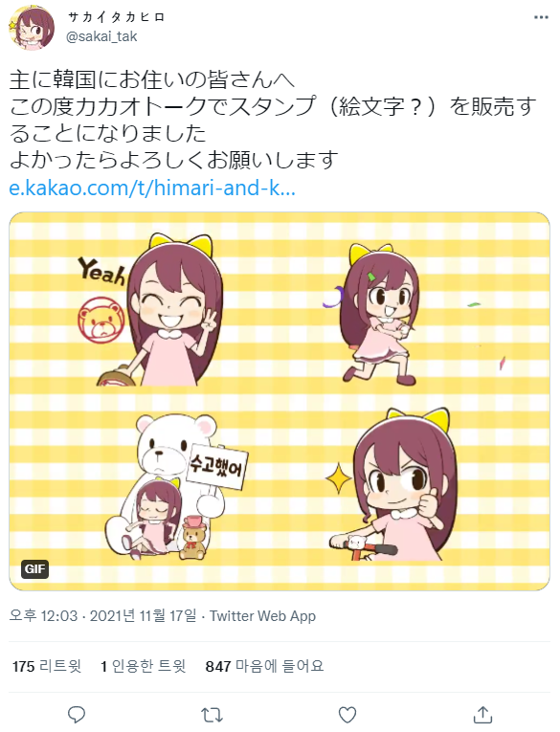Click the thumbs-up girl on scooter sticker
The image size is (560, 732).
pos(392,485)
